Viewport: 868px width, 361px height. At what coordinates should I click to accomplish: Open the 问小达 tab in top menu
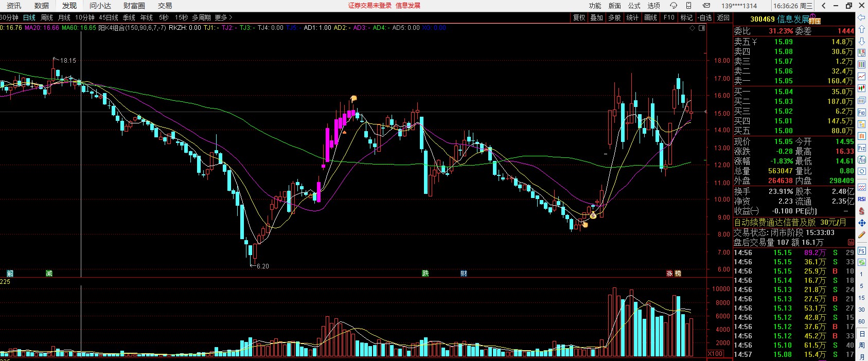[100, 6]
